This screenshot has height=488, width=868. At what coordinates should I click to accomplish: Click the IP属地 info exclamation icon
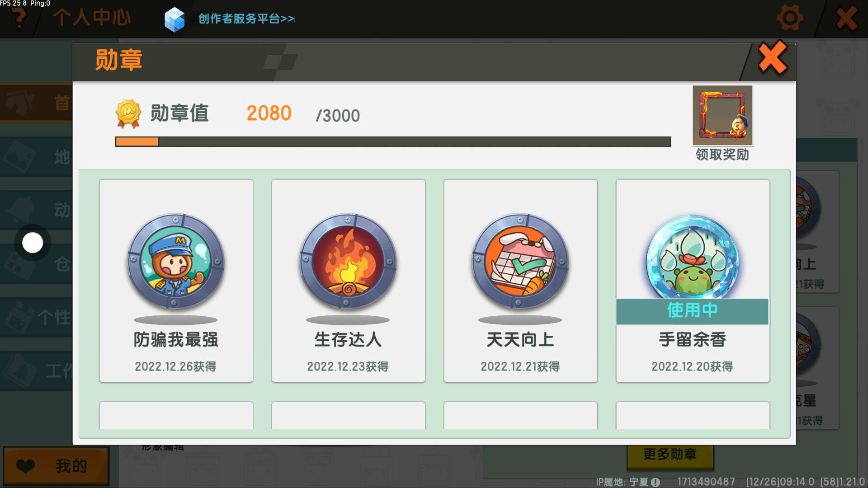coord(656,482)
